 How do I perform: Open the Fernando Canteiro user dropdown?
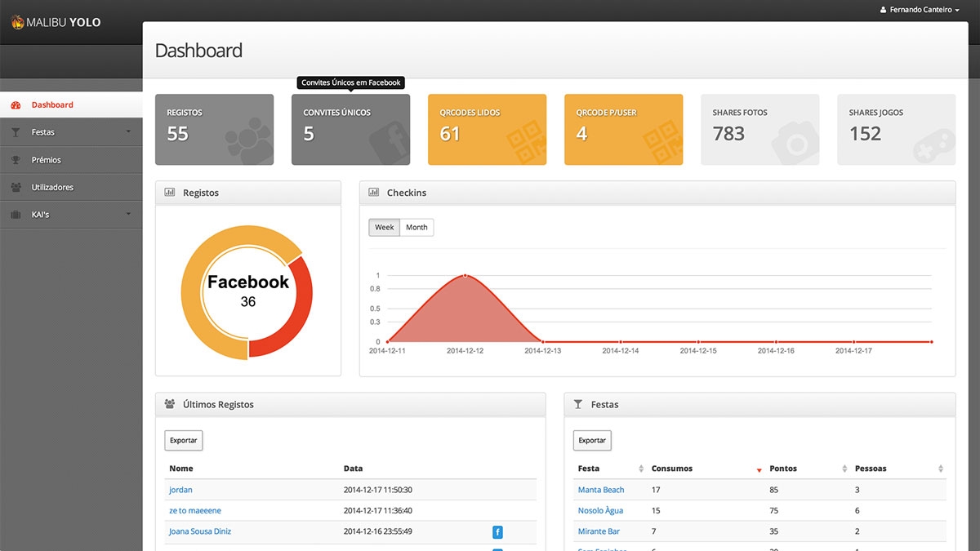pyautogui.click(x=920, y=10)
